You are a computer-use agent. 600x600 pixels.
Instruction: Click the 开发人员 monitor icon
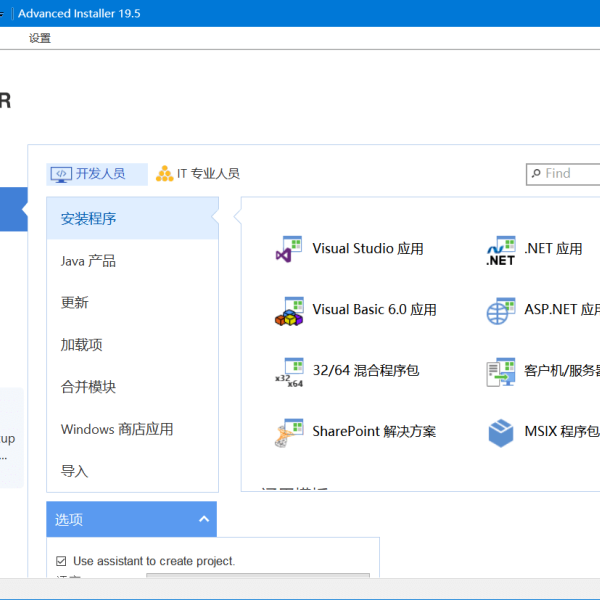point(61,174)
